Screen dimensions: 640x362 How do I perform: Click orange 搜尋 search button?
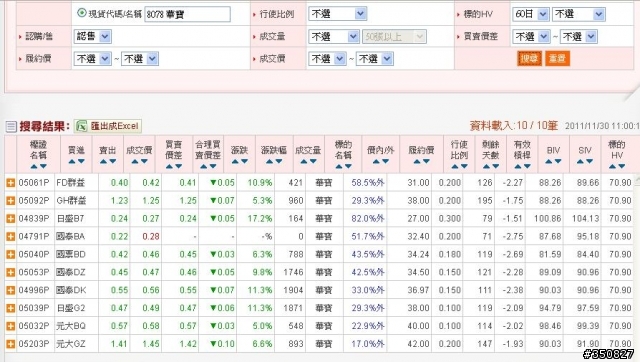coord(529,58)
